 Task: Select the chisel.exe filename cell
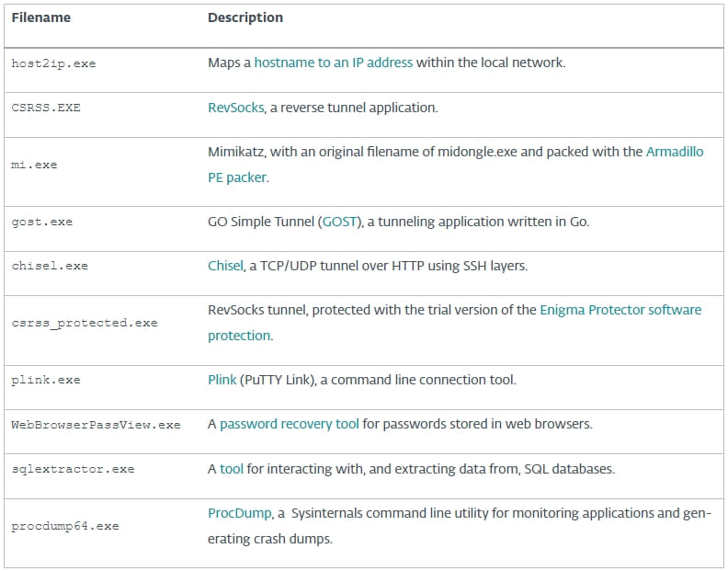[x=50, y=266]
